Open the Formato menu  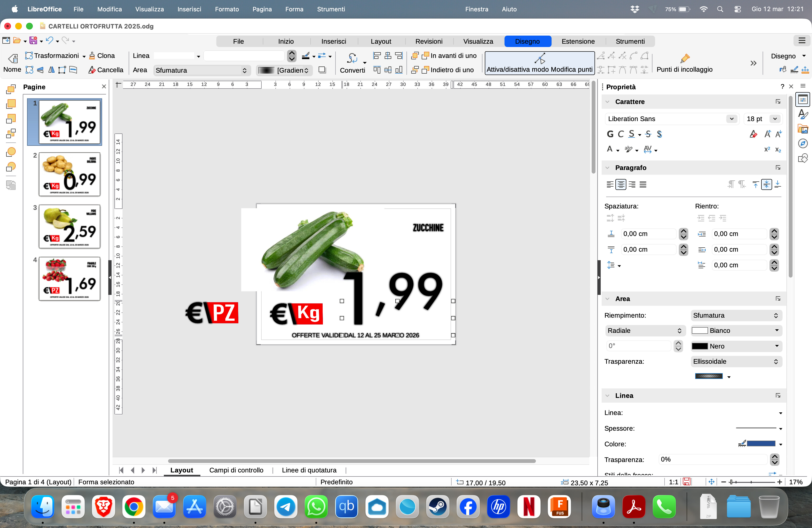coord(227,9)
